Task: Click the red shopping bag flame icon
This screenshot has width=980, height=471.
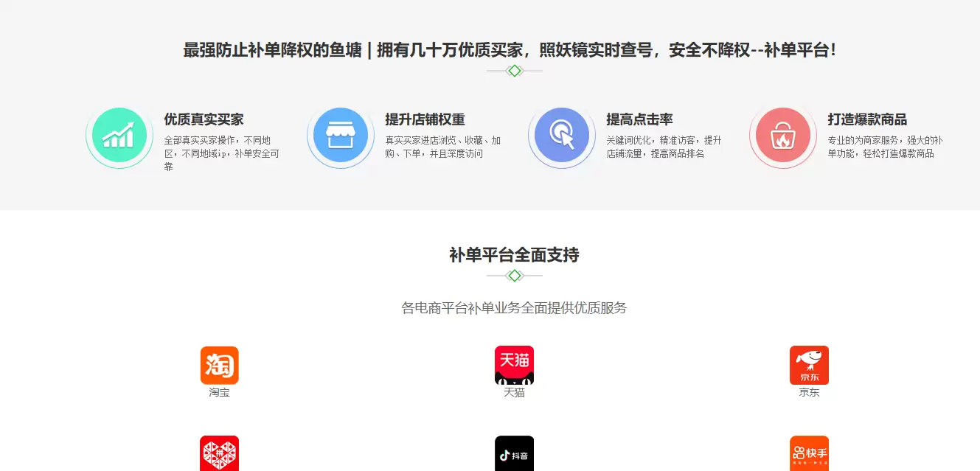Action: click(783, 137)
